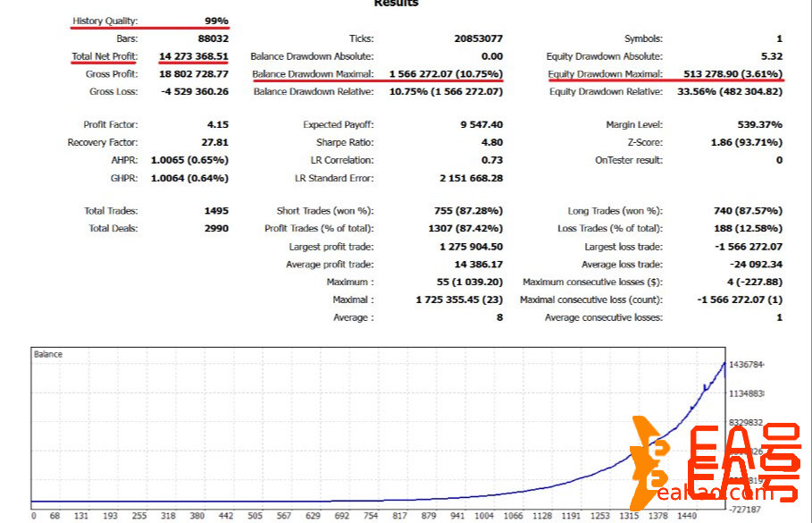Click the Expected Payoff value 9 547.40
The image size is (812, 523).
pos(481,125)
